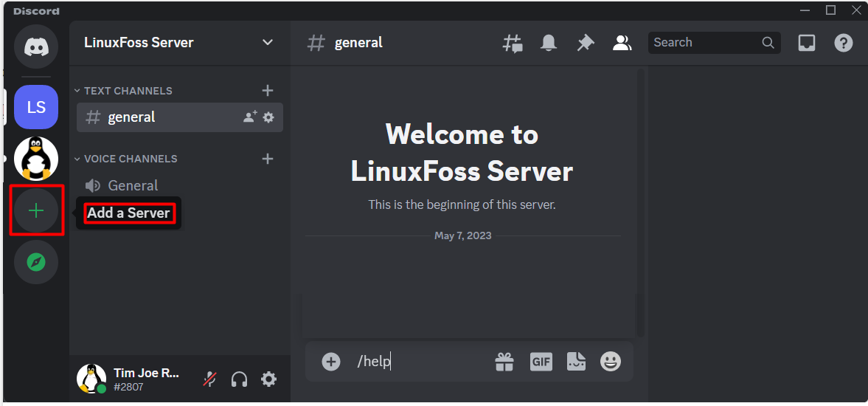The image size is (868, 406).
Task: Click the Tim Joe R... username
Action: click(x=146, y=374)
